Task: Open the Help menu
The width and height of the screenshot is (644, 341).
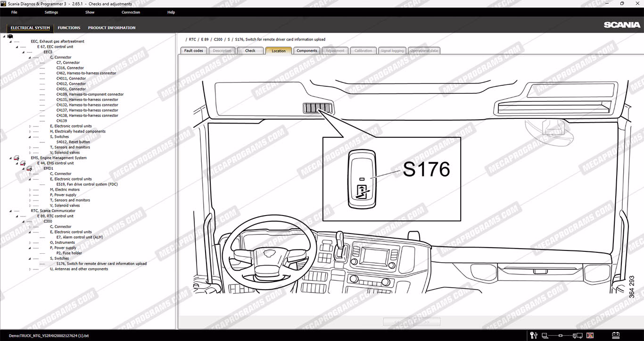Action: (171, 12)
